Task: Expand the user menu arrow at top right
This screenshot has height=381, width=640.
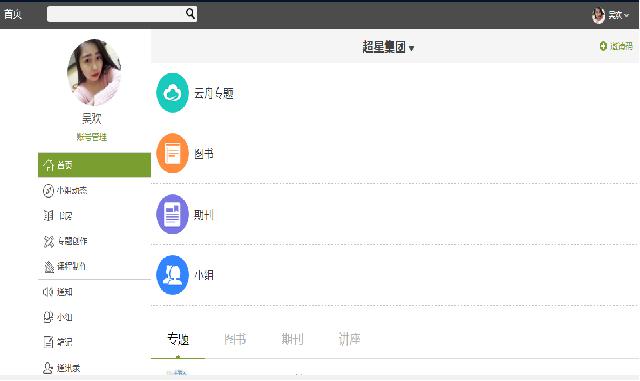Action: [x=627, y=16]
